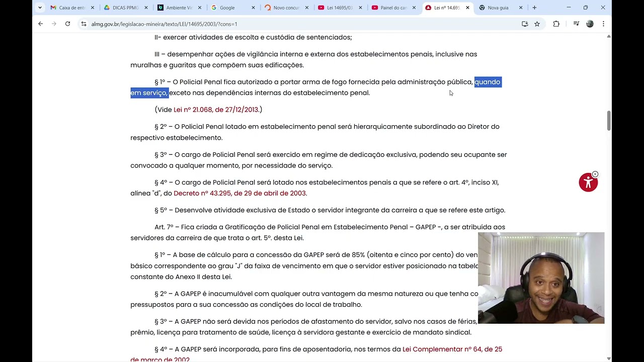Bookmark this page with the star icon
The width and height of the screenshot is (644, 362).
click(537, 24)
